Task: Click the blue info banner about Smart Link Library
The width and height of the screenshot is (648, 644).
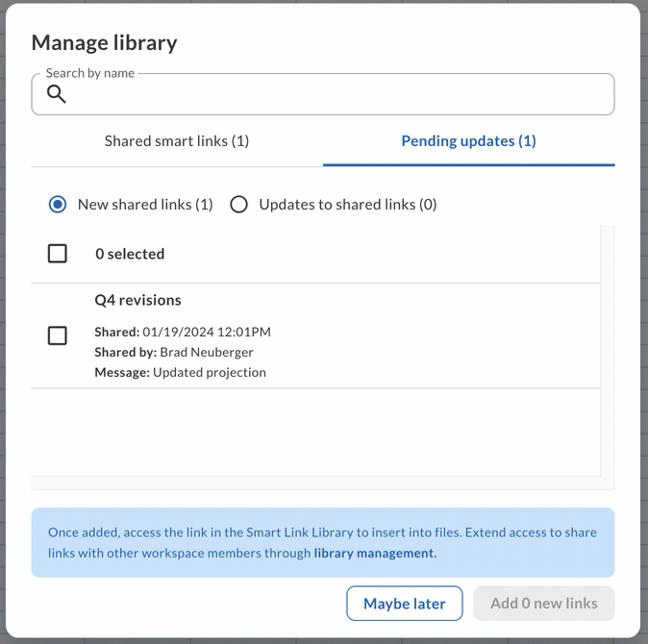Action: pyautogui.click(x=323, y=542)
